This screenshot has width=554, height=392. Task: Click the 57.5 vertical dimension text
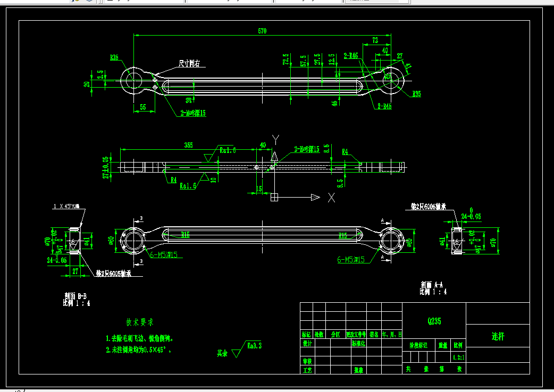pos(303,61)
